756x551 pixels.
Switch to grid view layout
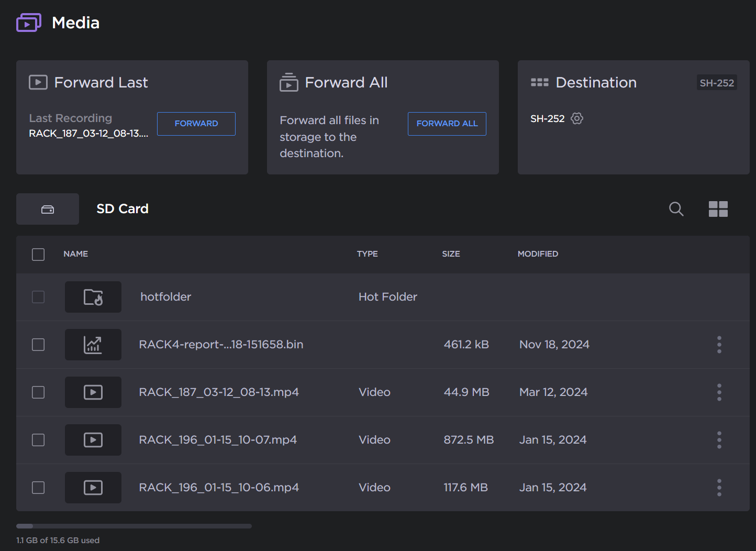point(718,208)
